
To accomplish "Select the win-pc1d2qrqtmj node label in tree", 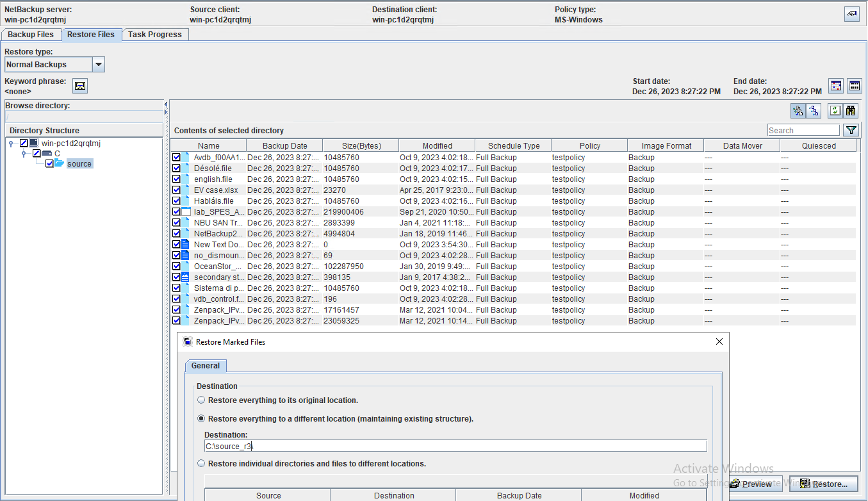I will coord(70,143).
